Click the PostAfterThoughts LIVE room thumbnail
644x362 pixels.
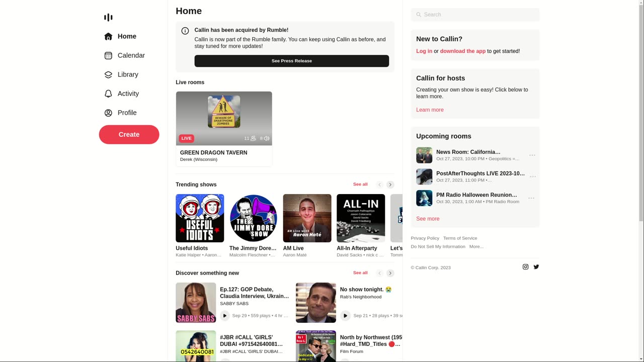point(424,177)
